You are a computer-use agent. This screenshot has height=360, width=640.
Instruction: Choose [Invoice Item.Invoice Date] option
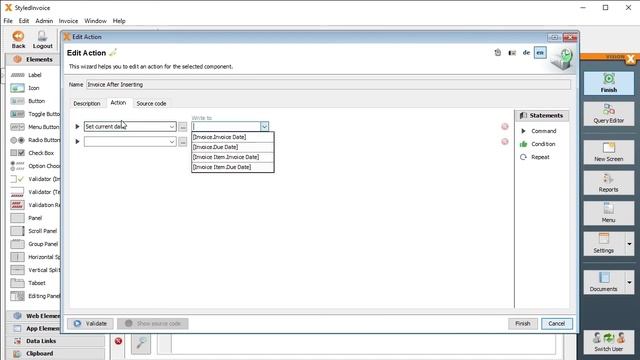[233, 157]
